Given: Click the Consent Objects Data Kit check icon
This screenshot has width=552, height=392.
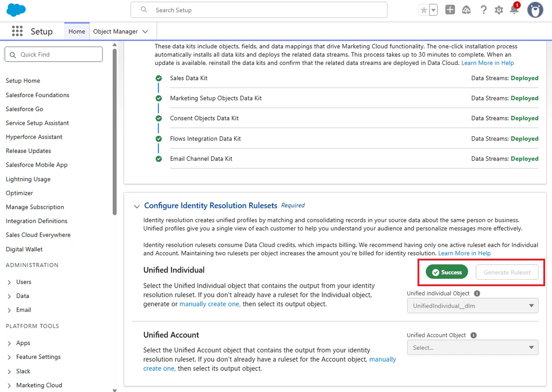Looking at the screenshot, I should 159,118.
